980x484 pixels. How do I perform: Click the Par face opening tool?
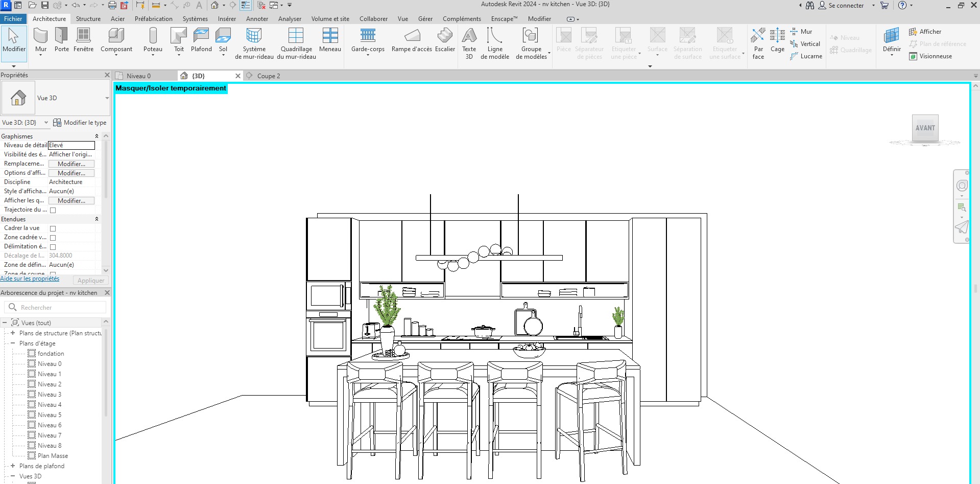pos(758,44)
